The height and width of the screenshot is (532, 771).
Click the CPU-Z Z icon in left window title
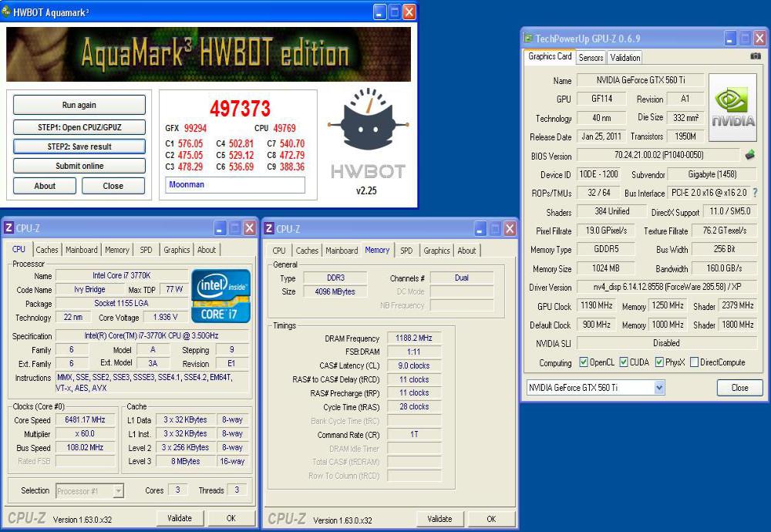(x=8, y=227)
